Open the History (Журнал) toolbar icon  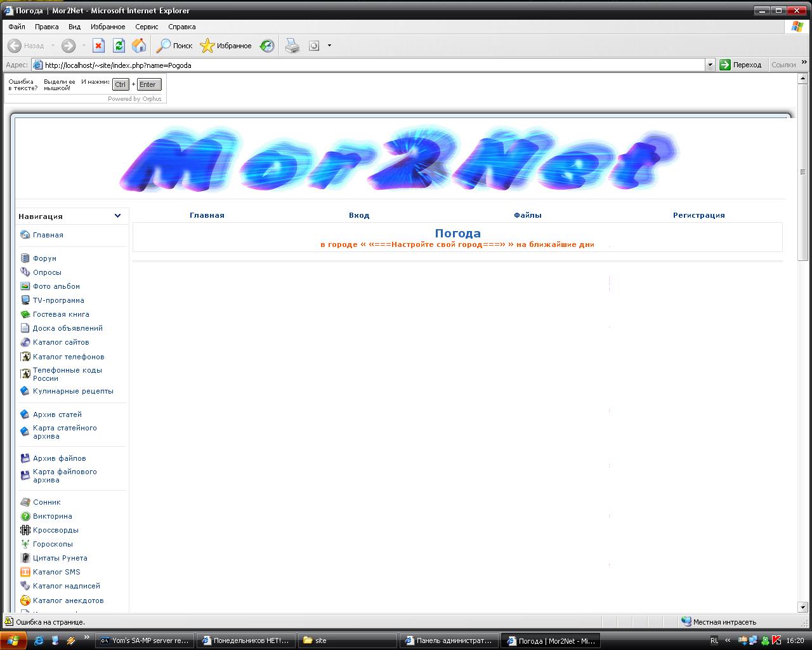267,46
